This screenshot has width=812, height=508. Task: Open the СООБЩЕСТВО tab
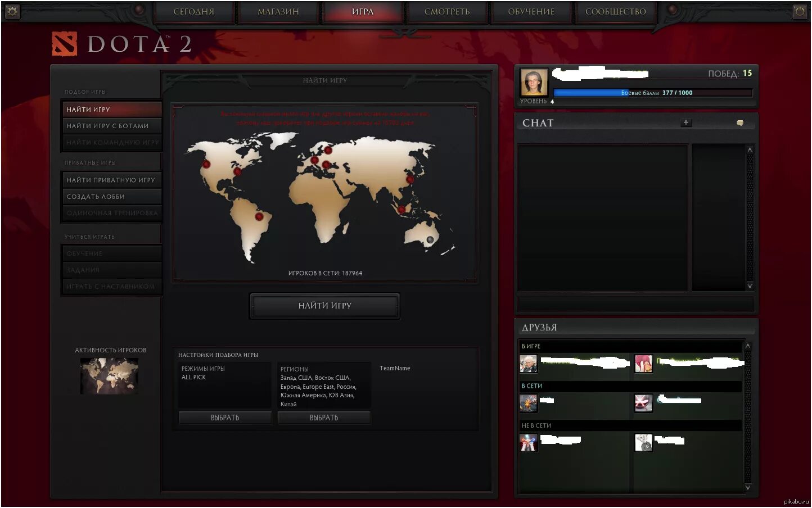pos(616,12)
